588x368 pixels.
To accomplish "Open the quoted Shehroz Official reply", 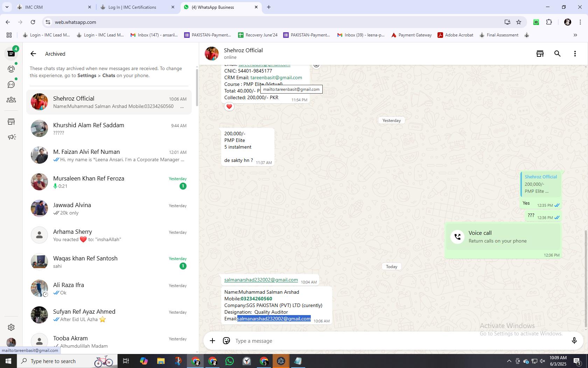I will click(x=541, y=184).
